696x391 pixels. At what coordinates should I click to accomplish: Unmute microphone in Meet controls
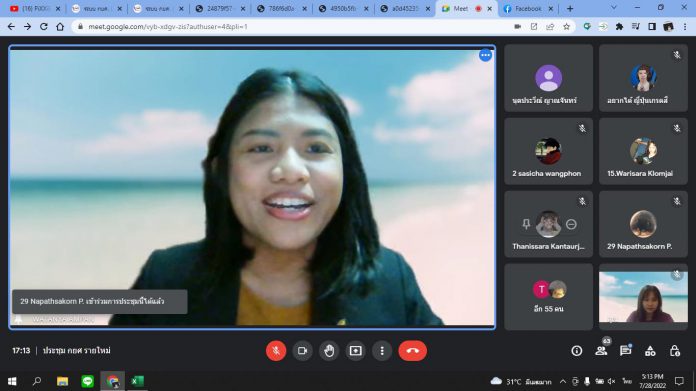point(276,351)
